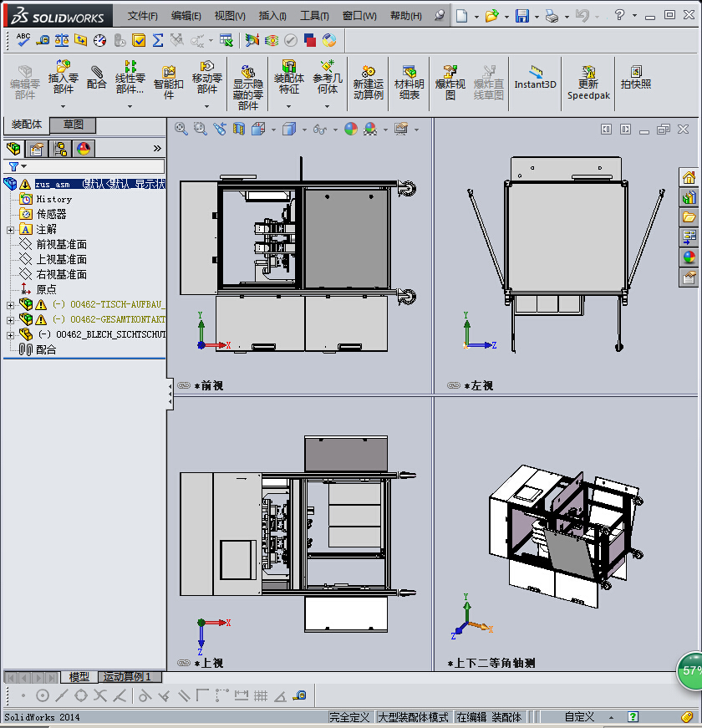The width and height of the screenshot is (702, 728).
Task: Open Mass Properties scales icon
Action: pyautogui.click(x=62, y=40)
